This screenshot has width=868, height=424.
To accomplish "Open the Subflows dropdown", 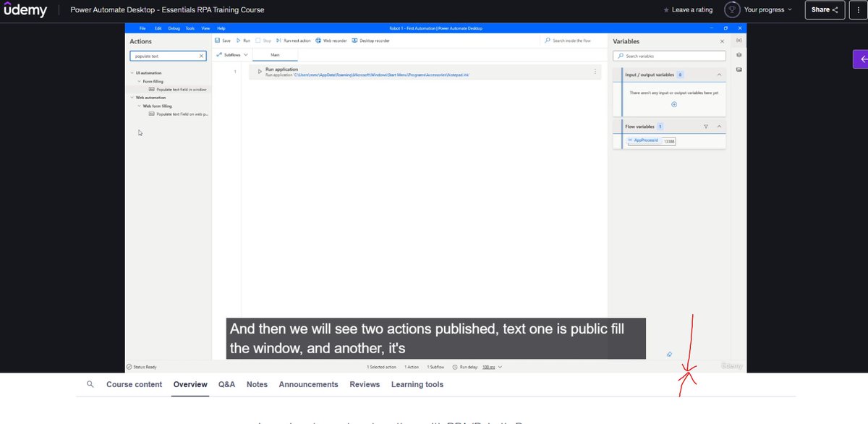I will [x=233, y=55].
